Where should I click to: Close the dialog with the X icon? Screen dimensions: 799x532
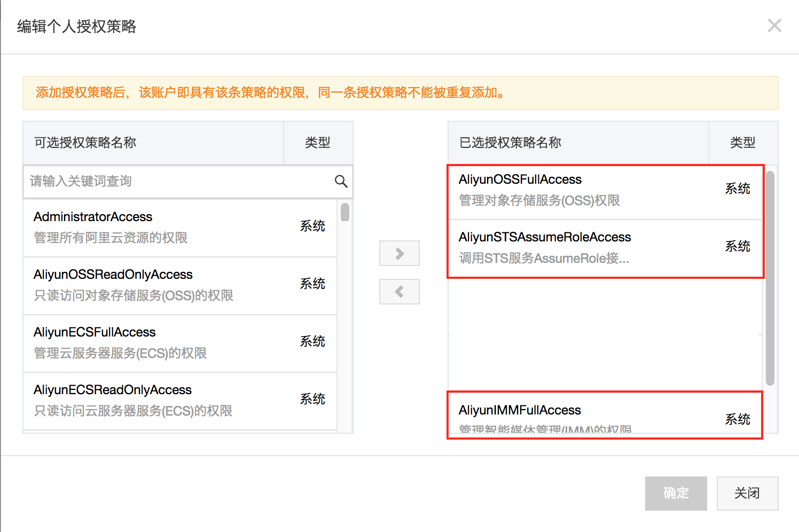[x=774, y=26]
